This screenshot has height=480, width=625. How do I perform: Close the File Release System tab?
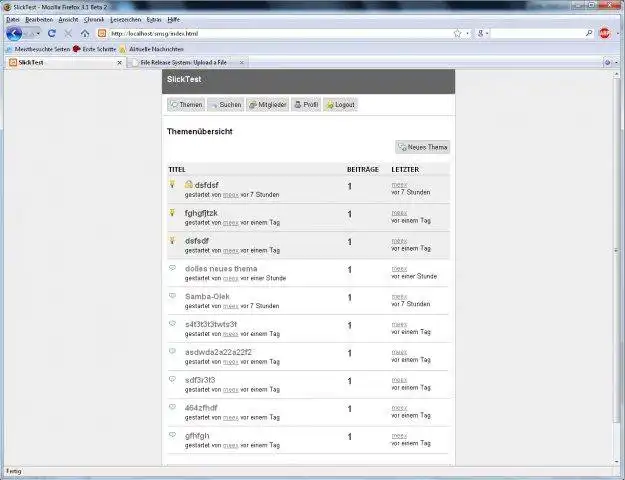(242, 63)
